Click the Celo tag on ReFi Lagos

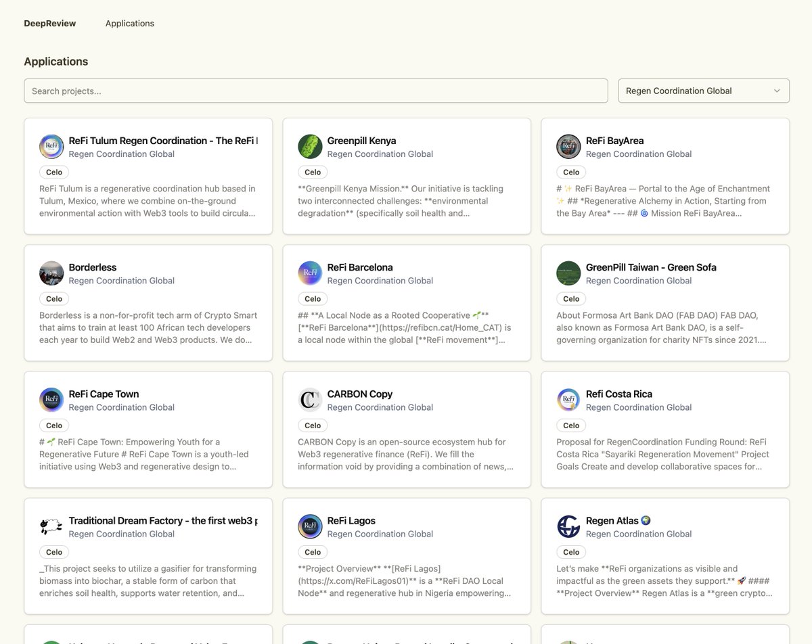(313, 551)
